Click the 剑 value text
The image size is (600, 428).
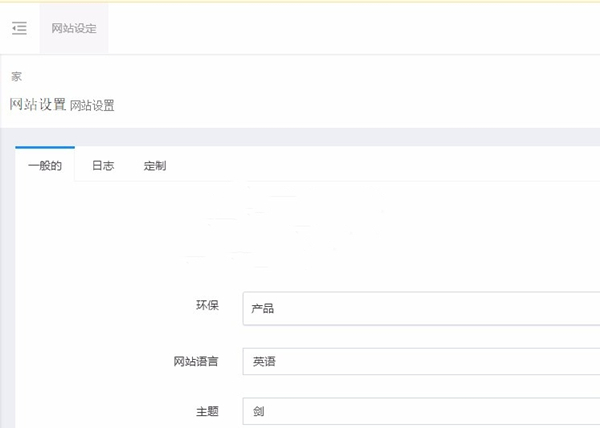click(x=258, y=411)
